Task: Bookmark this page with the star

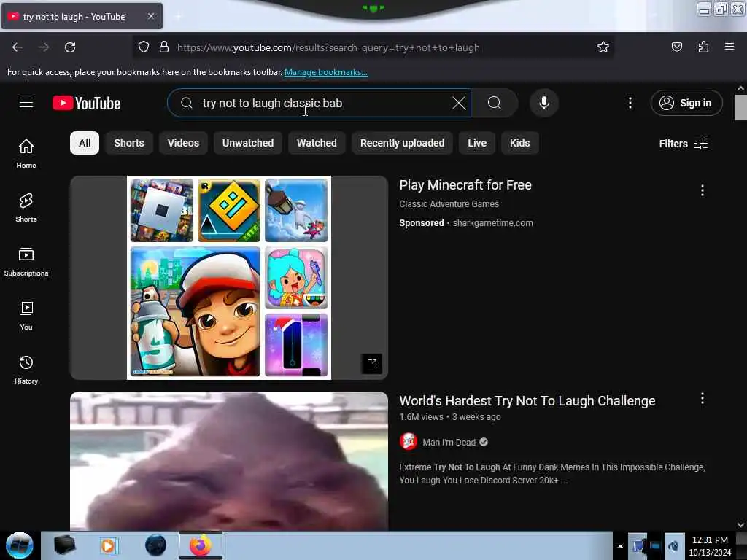Action: 603,47
